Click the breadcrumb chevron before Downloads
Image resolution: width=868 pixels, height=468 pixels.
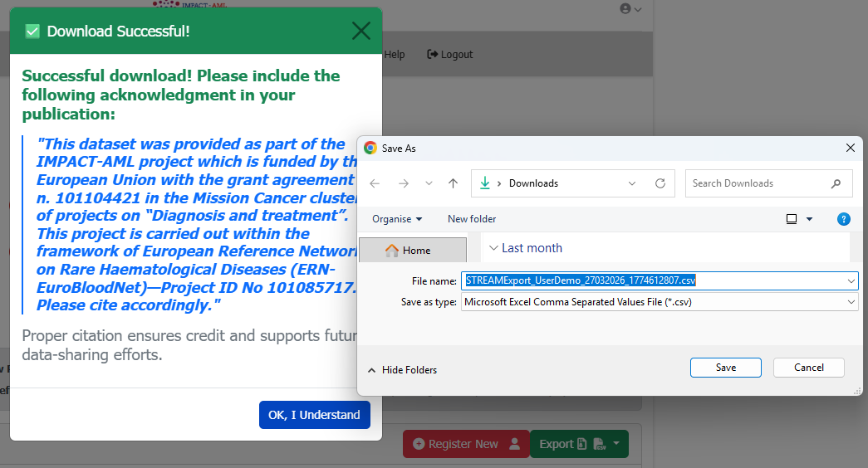point(498,183)
